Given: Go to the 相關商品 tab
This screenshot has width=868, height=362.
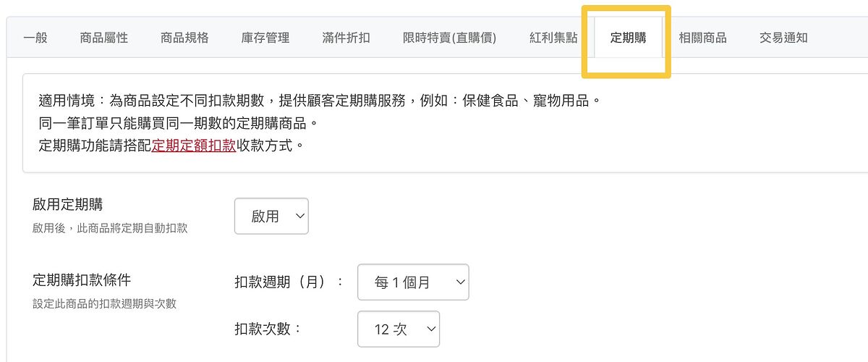Looking at the screenshot, I should click(x=702, y=38).
